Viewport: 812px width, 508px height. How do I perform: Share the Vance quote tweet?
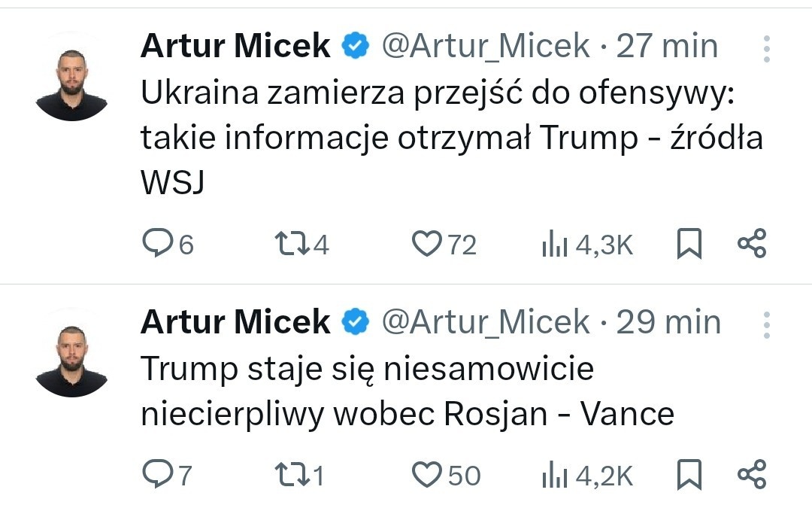(751, 474)
